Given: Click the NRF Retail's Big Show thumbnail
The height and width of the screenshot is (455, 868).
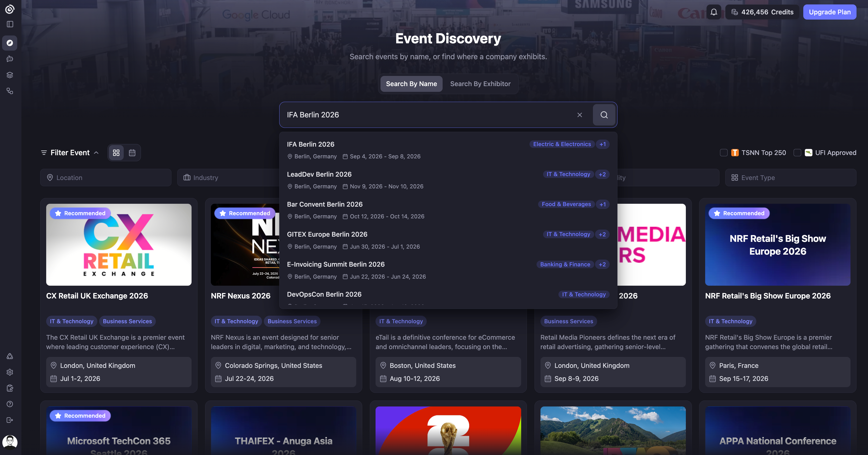Looking at the screenshot, I should coord(778,244).
